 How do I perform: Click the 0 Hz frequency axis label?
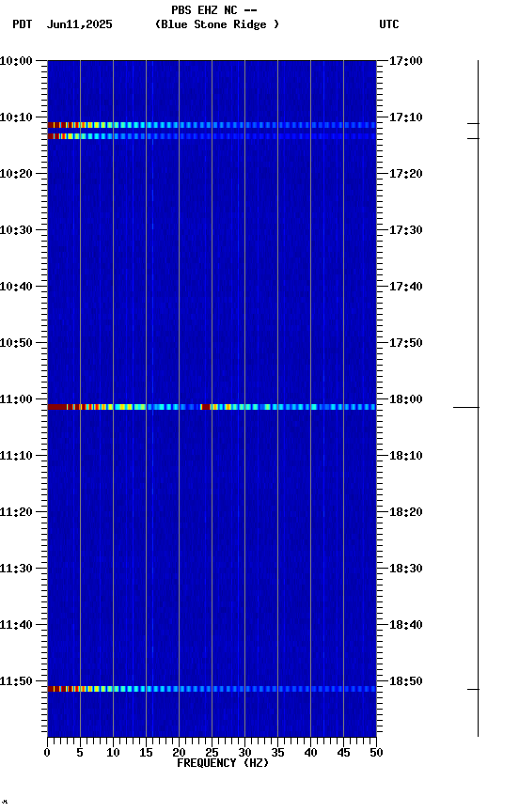[47, 753]
